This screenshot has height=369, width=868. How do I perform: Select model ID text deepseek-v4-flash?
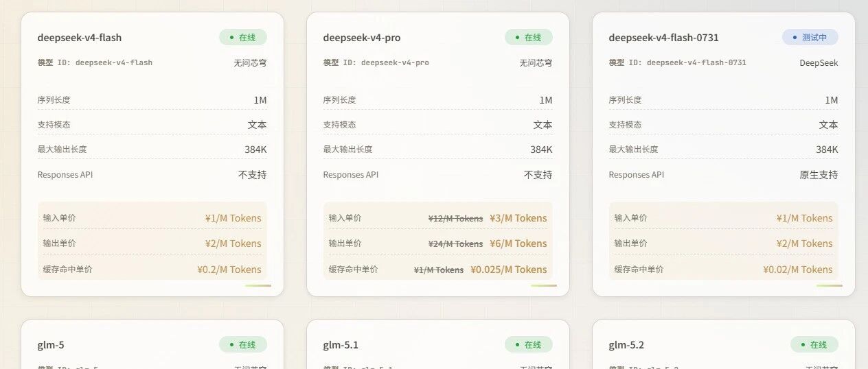(x=114, y=62)
